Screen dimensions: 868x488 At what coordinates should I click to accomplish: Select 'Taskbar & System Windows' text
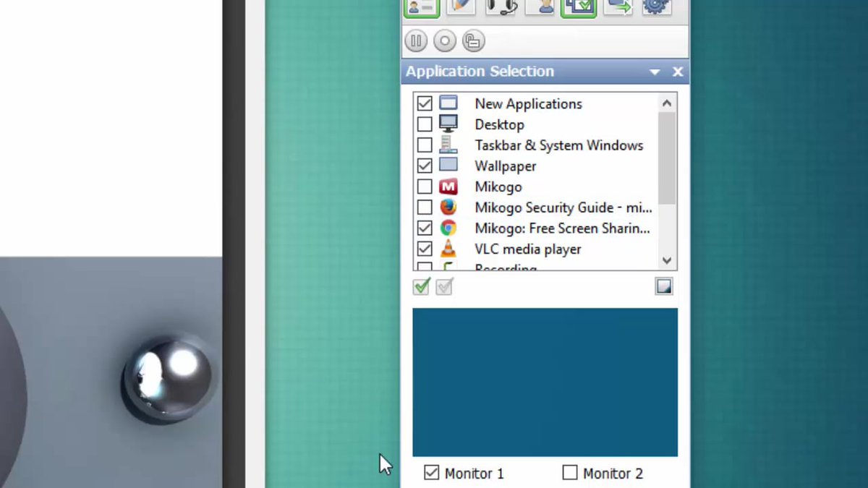coord(558,145)
